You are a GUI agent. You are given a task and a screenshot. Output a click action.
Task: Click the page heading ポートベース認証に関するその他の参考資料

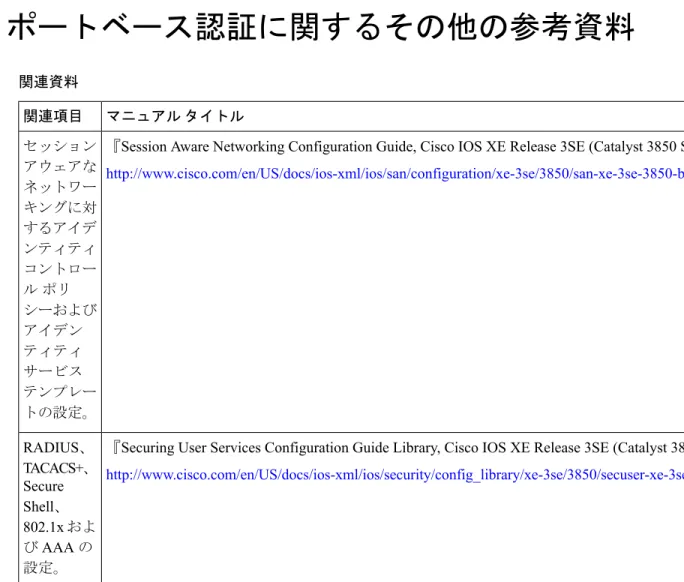point(321,27)
